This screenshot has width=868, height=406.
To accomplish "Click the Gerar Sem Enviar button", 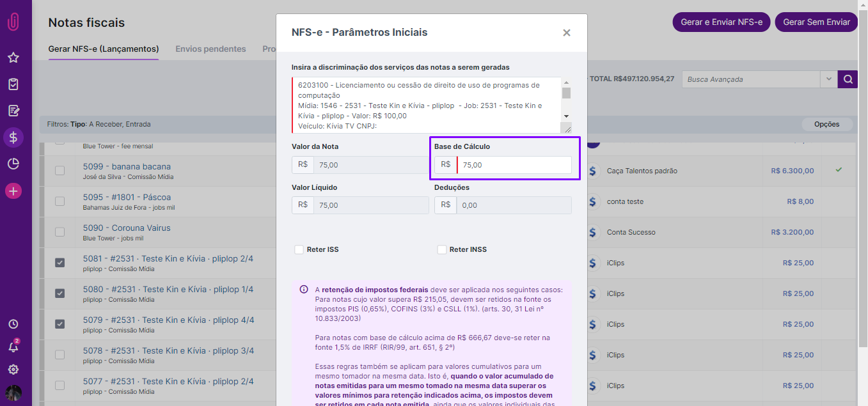I will 816,22.
